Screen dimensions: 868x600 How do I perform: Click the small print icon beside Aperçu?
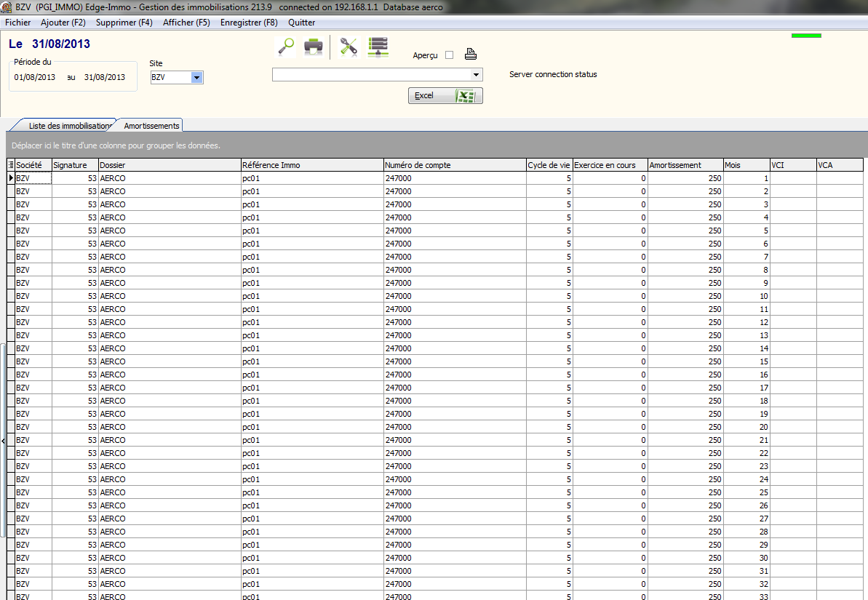(471, 54)
